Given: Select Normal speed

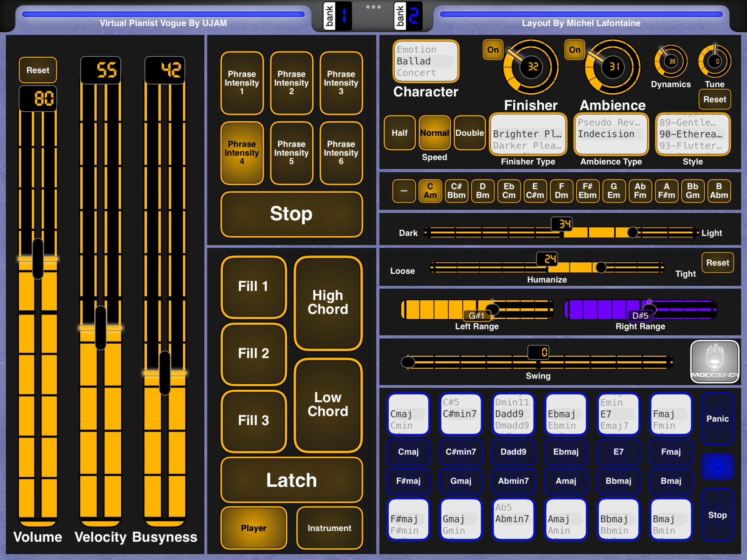Looking at the screenshot, I should 434,133.
